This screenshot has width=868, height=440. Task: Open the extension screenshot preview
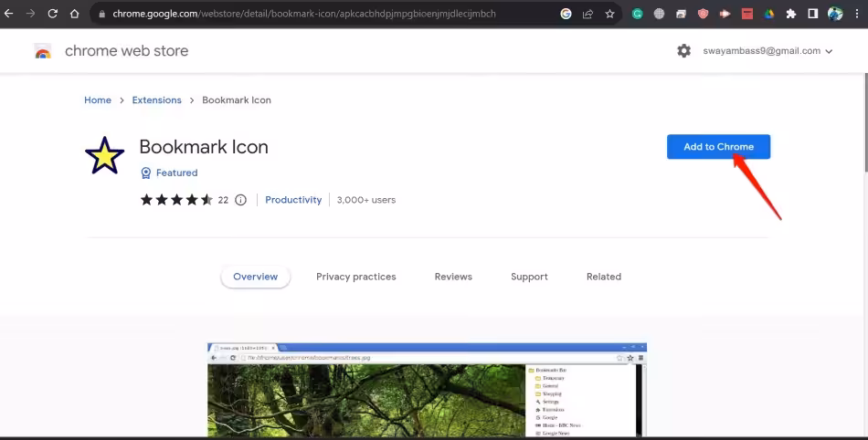[x=427, y=391]
